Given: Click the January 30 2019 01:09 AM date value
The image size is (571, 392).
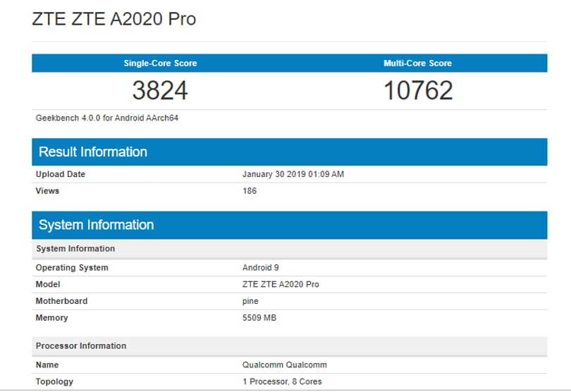Looking at the screenshot, I should 293,174.
